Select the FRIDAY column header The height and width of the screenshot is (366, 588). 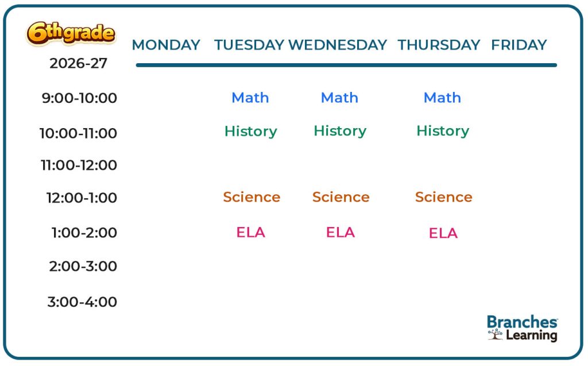coord(519,45)
